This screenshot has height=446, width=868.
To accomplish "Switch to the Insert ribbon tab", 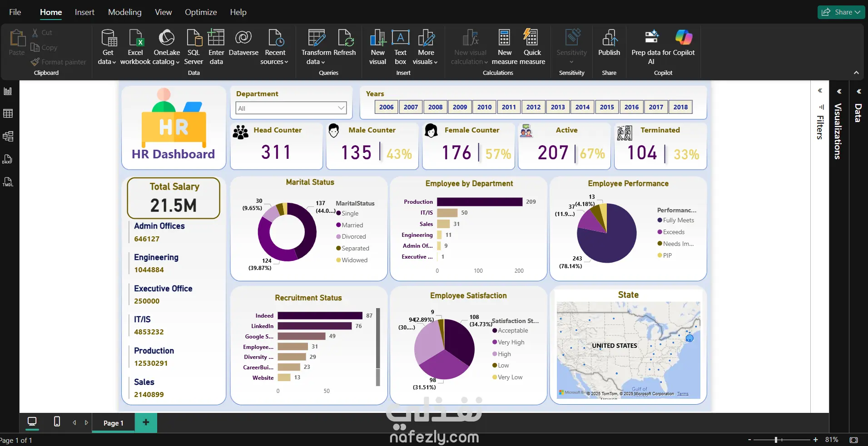I will point(84,12).
